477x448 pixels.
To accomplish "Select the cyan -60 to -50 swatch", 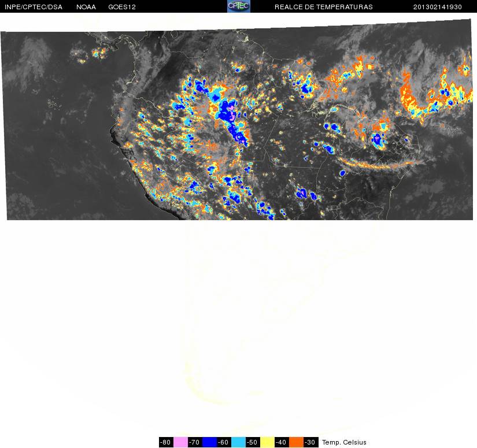I will [x=238, y=442].
